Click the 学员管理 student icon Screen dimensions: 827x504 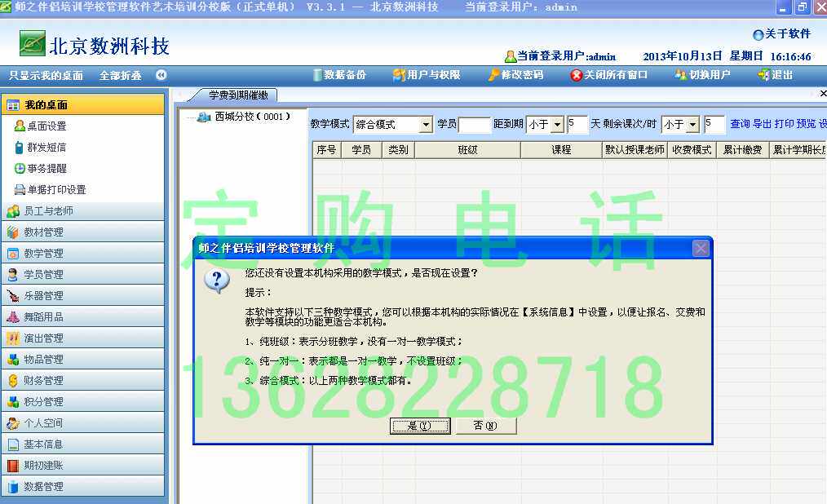click(x=13, y=275)
